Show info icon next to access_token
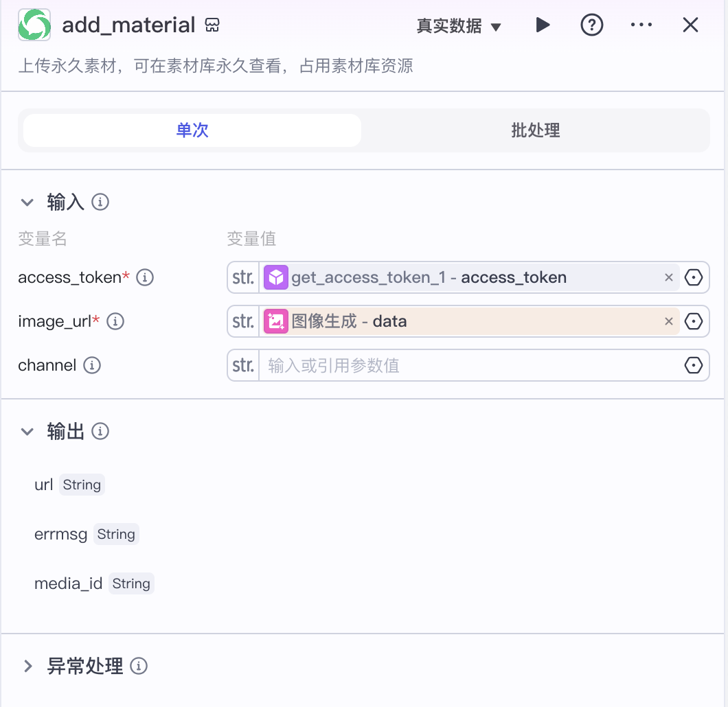The width and height of the screenshot is (728, 707). (x=145, y=277)
